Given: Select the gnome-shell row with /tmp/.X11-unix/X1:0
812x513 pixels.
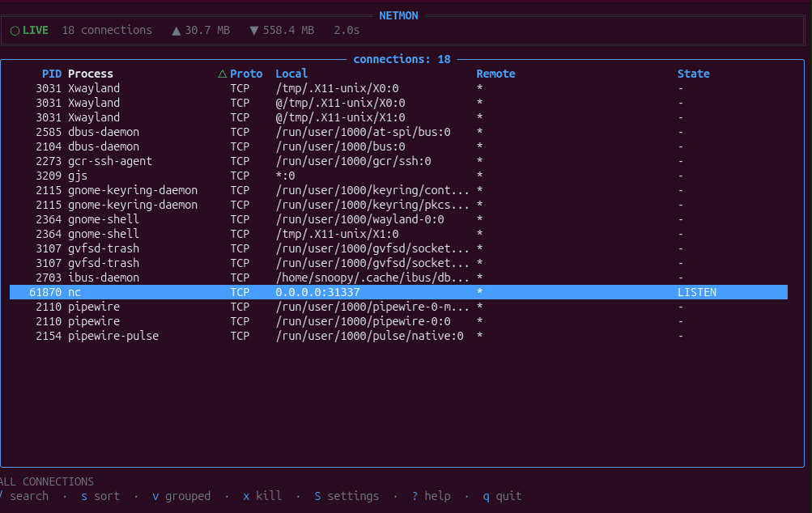Looking at the screenshot, I should (398, 234).
